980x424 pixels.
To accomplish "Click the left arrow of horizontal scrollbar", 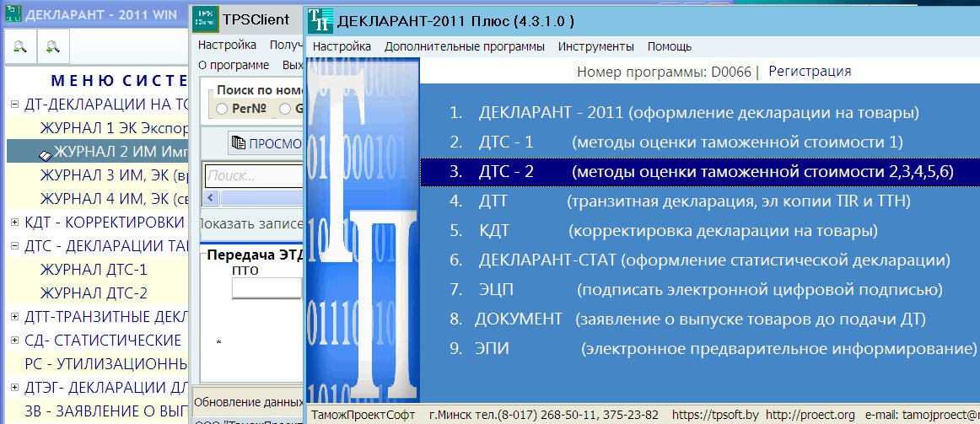I will [x=211, y=199].
